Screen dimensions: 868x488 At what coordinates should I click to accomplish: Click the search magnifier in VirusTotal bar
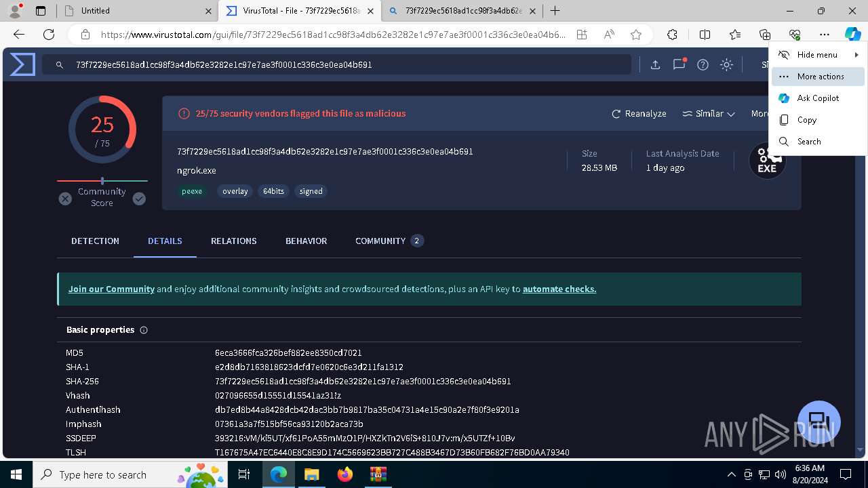click(x=60, y=65)
